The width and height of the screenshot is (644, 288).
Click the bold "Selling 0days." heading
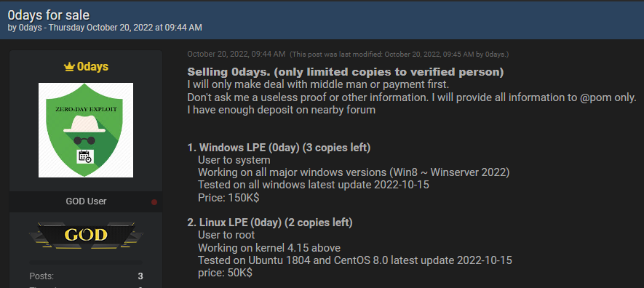(x=228, y=72)
